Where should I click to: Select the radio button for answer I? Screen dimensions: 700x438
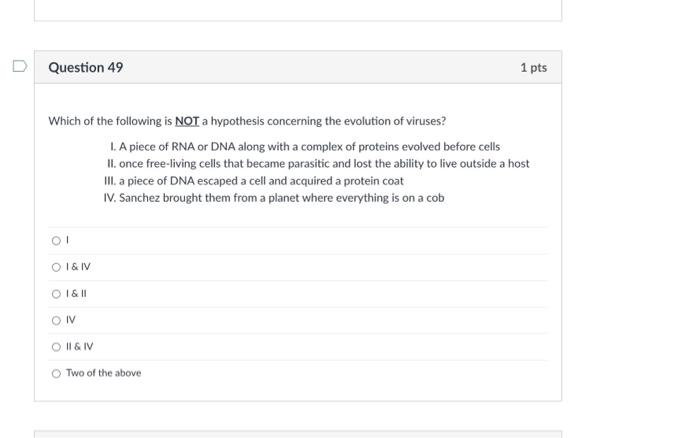tap(56, 240)
